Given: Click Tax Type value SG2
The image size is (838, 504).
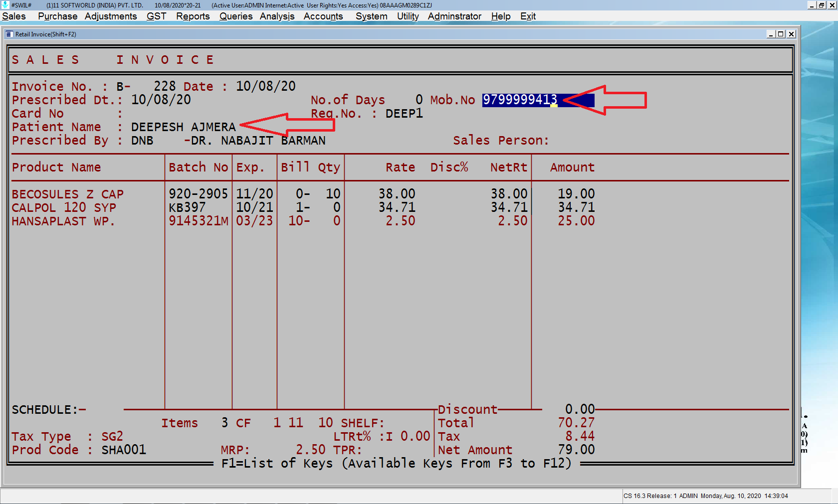Looking at the screenshot, I should pyautogui.click(x=112, y=437).
